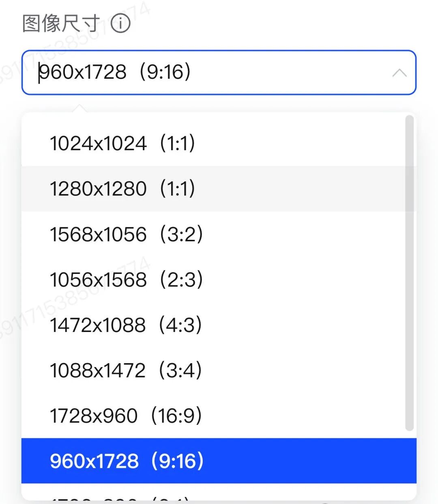Click the dropdown list's vertical scrollbar
This screenshot has width=438, height=504.
[410, 272]
